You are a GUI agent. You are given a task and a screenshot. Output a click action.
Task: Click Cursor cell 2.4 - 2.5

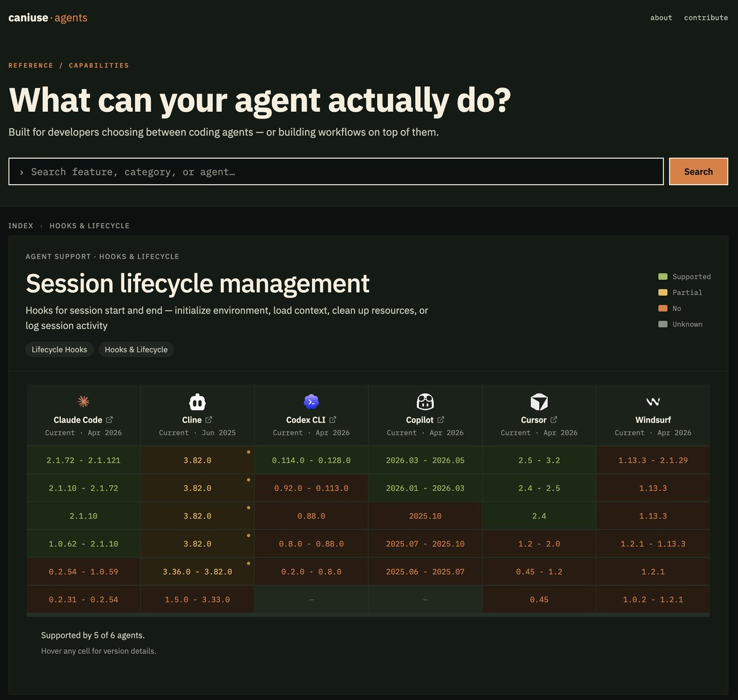pyautogui.click(x=539, y=488)
